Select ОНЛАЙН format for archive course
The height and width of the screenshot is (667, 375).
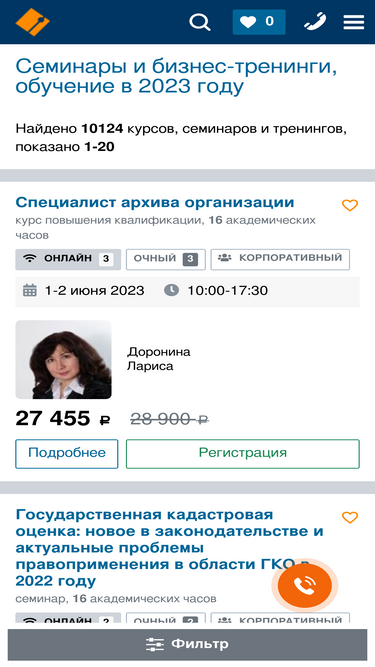[68, 259]
